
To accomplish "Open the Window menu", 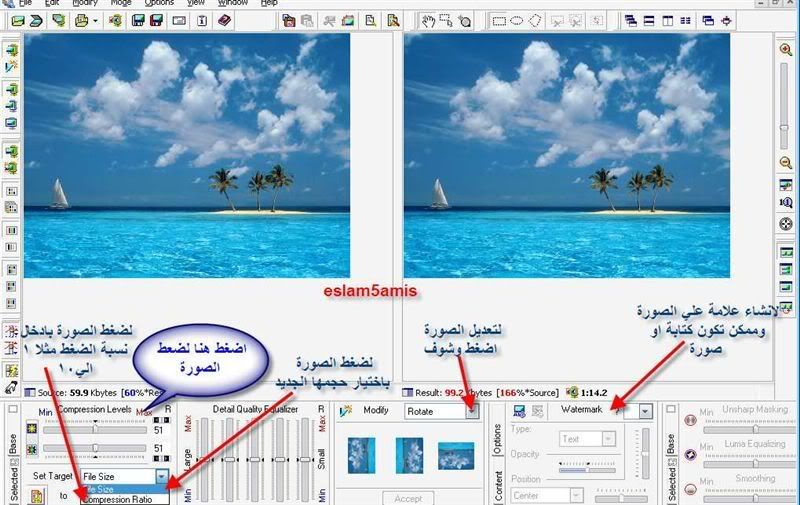I will click(x=233, y=3).
